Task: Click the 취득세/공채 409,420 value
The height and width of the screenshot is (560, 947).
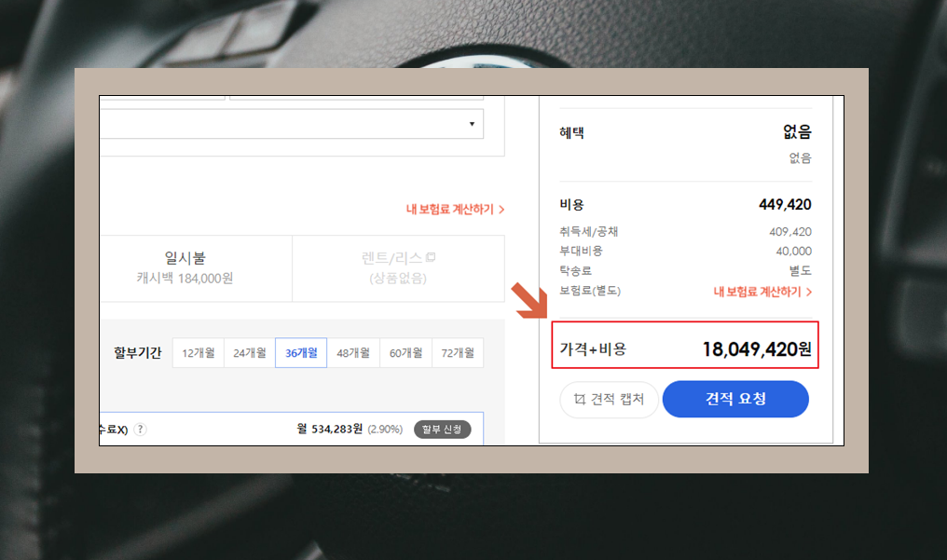Action: pos(790,232)
